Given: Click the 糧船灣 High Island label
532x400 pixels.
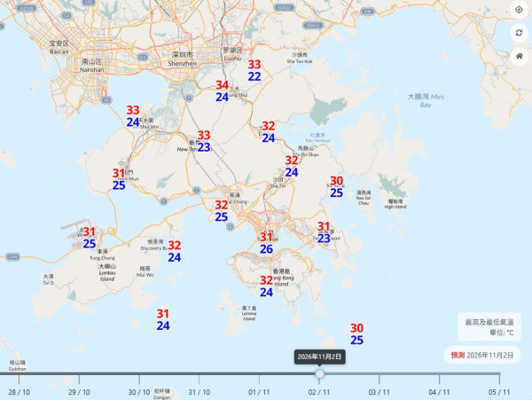Looking at the screenshot, I should pos(395,204).
